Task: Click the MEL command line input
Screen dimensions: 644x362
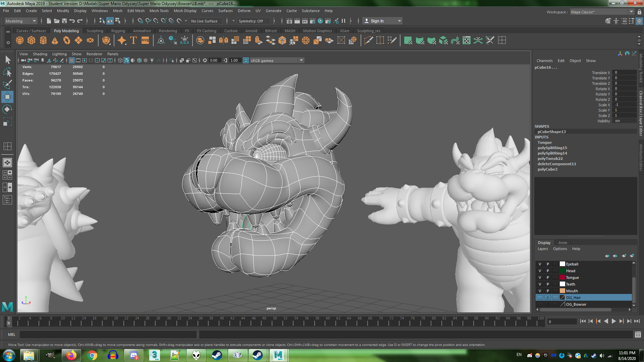Action: point(108,335)
